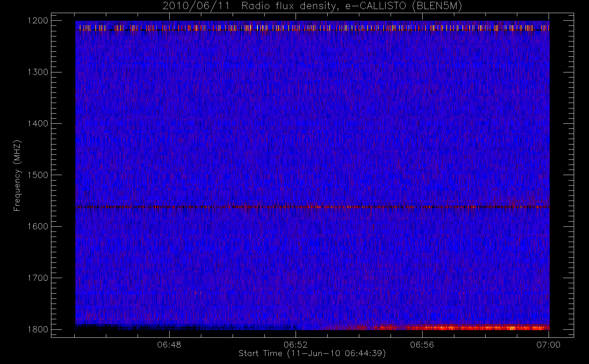The width and height of the screenshot is (589, 364).
Task: Click the 07:00 time tick label
Action: 549,345
